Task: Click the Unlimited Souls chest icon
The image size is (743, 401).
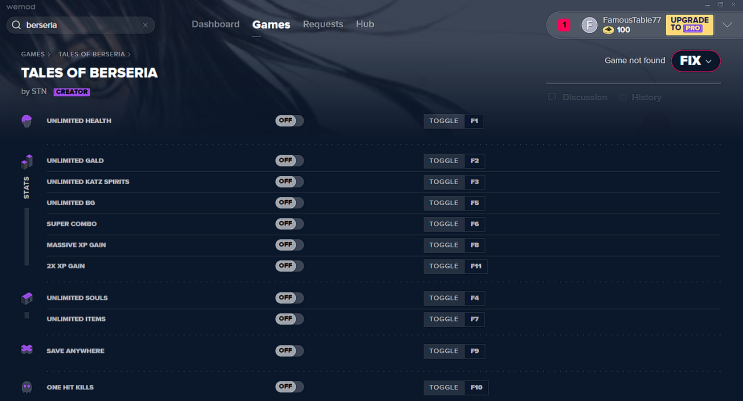Action: (27, 298)
